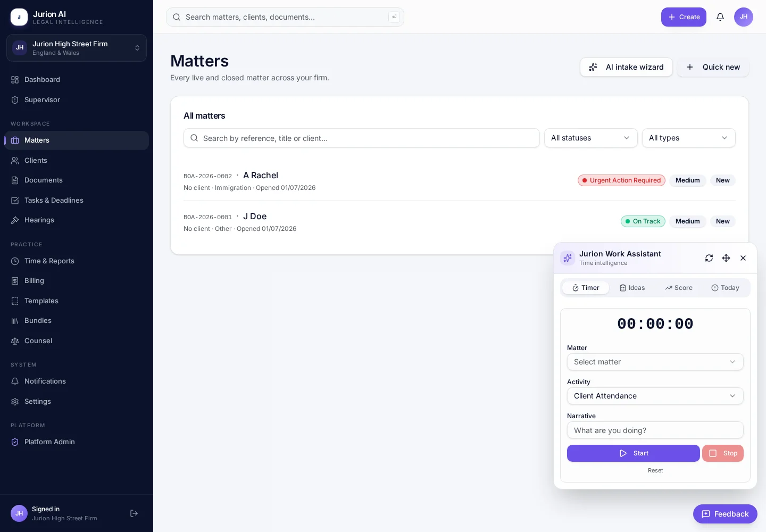Click the Settings gear icon
This screenshot has height=532, width=766.
coord(15,402)
